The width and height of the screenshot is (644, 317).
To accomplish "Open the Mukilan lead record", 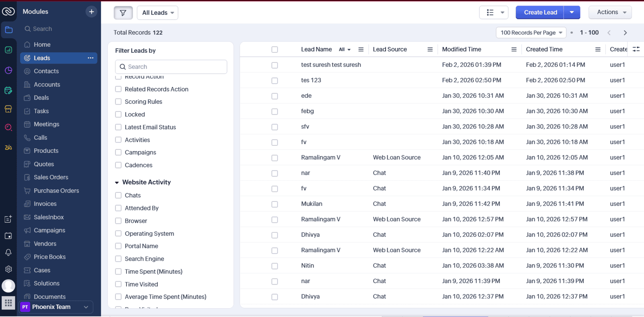I will pyautogui.click(x=312, y=204).
